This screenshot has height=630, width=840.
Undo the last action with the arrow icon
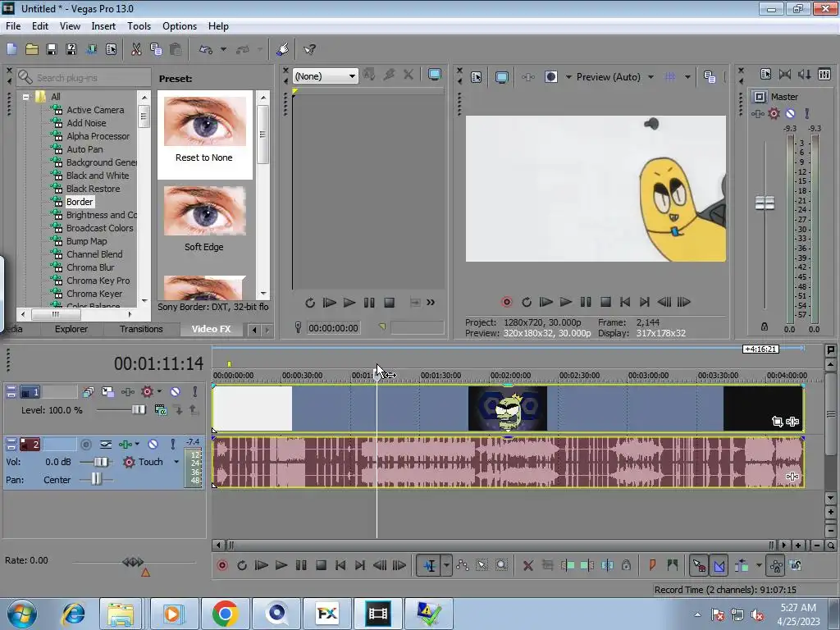coord(206,49)
